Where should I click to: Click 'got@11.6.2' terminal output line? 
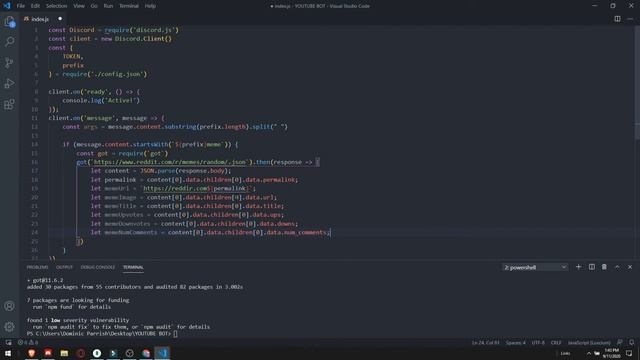click(45, 280)
